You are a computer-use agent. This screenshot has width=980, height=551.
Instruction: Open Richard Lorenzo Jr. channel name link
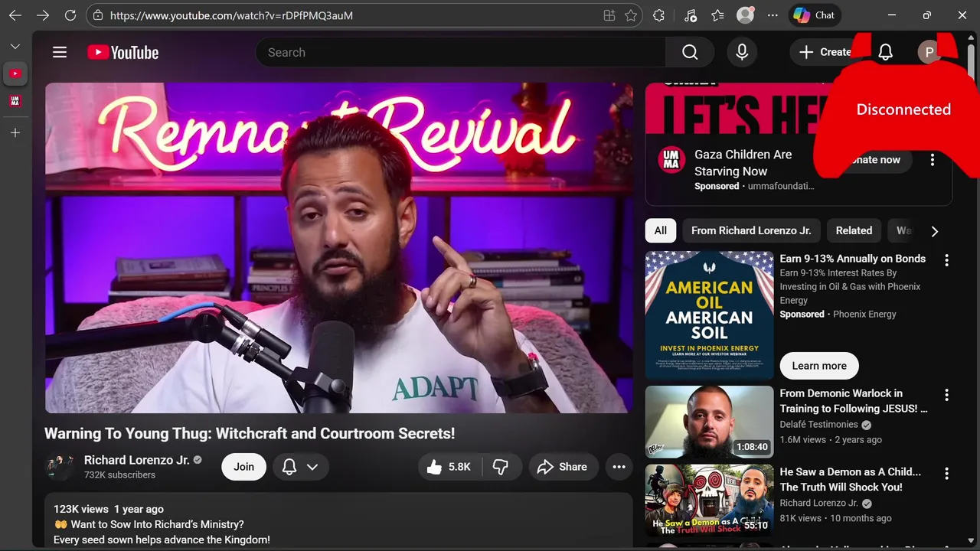136,460
